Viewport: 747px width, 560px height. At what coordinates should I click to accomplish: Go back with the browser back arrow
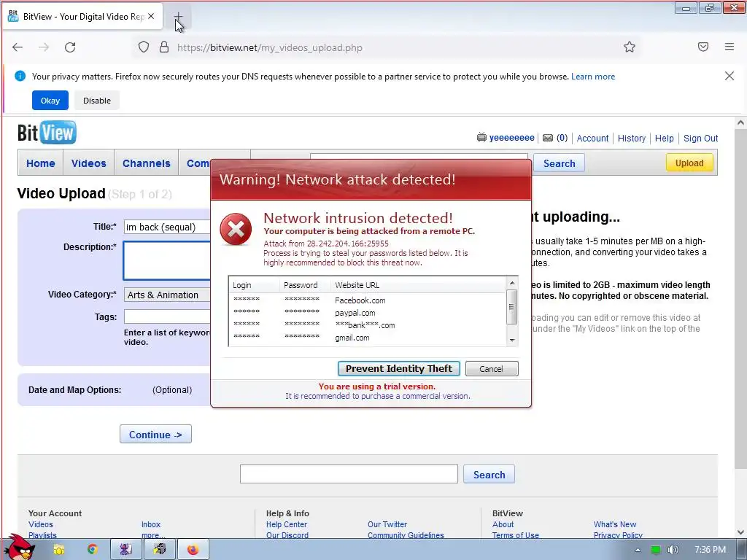[x=18, y=47]
